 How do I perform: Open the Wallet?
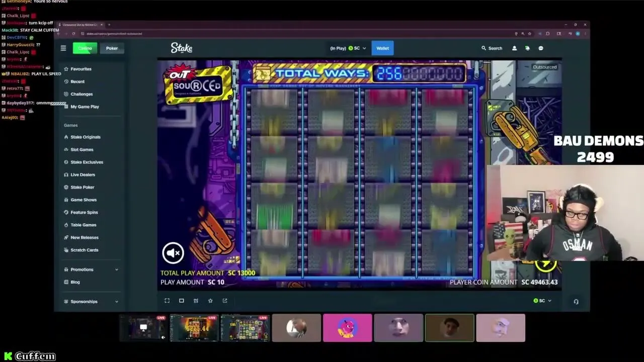(x=382, y=48)
